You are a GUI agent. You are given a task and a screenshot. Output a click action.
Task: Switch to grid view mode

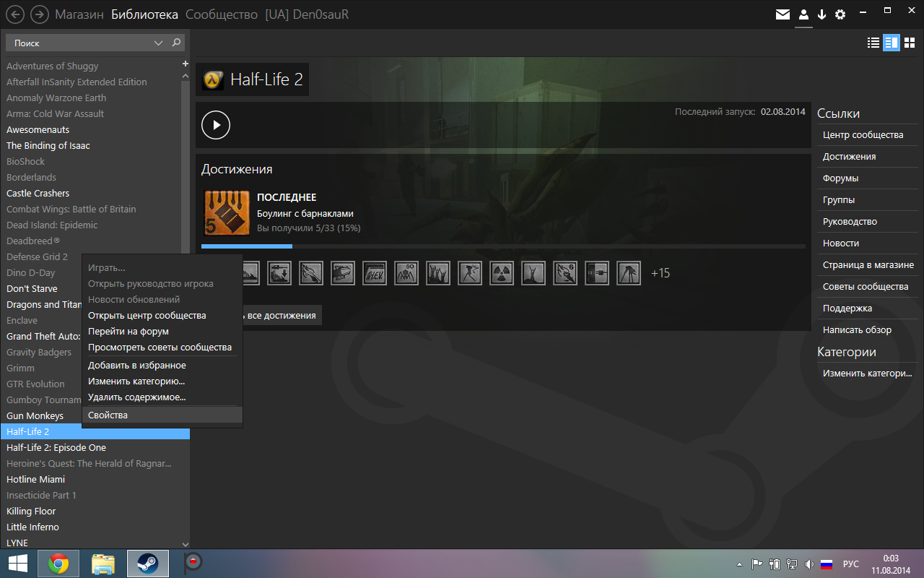910,43
